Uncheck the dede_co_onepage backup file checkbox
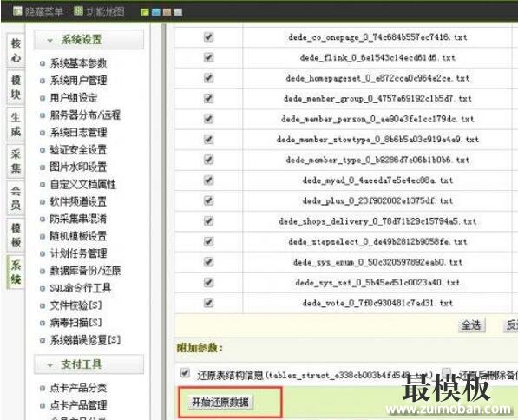Image resolution: width=518 pixels, height=420 pixels. 208,37
